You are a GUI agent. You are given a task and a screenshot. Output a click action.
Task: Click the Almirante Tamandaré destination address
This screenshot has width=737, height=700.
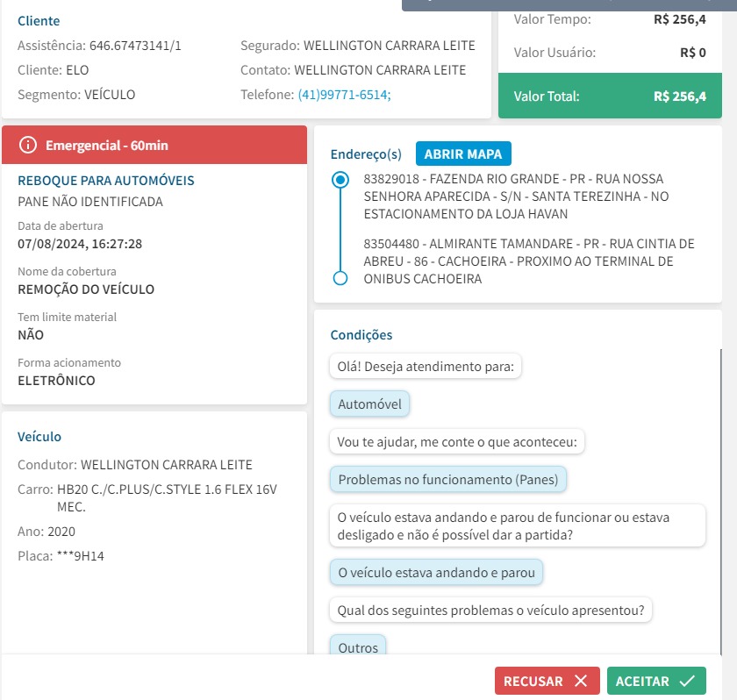(x=529, y=261)
